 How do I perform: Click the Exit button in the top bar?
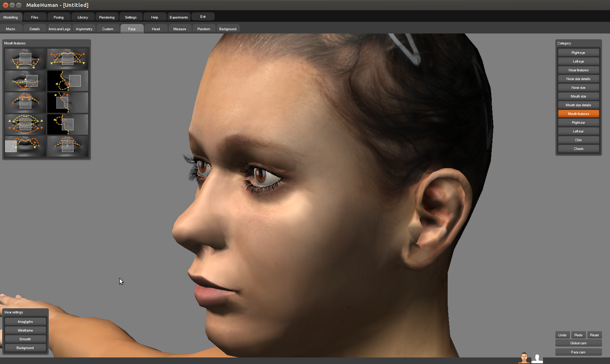click(203, 16)
